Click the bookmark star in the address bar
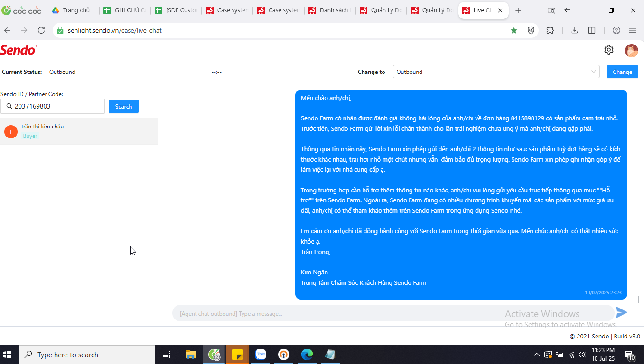The height and width of the screenshot is (364, 644). pyautogui.click(x=514, y=30)
